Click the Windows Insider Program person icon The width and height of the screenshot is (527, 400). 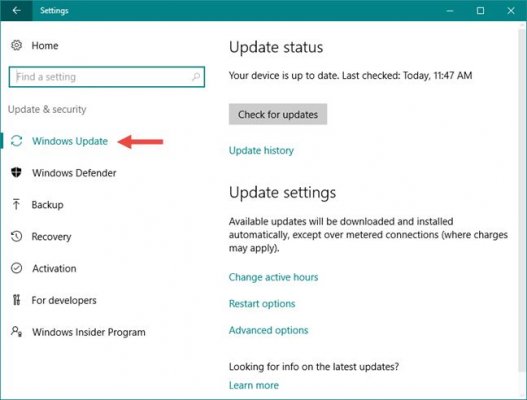pyautogui.click(x=16, y=331)
